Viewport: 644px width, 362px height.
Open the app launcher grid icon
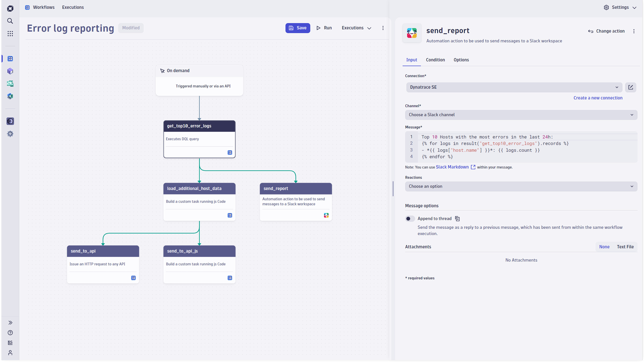click(10, 34)
